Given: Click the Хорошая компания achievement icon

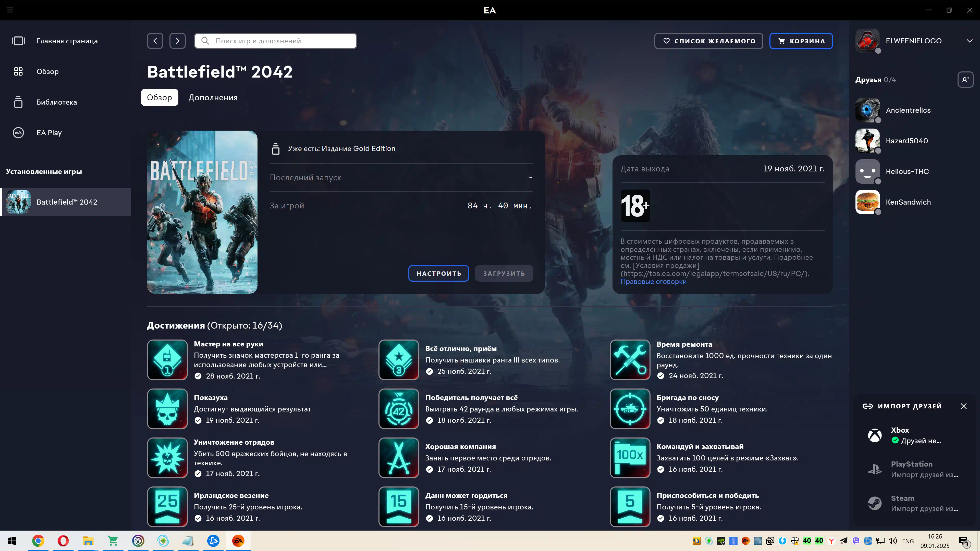Looking at the screenshot, I should (x=399, y=458).
